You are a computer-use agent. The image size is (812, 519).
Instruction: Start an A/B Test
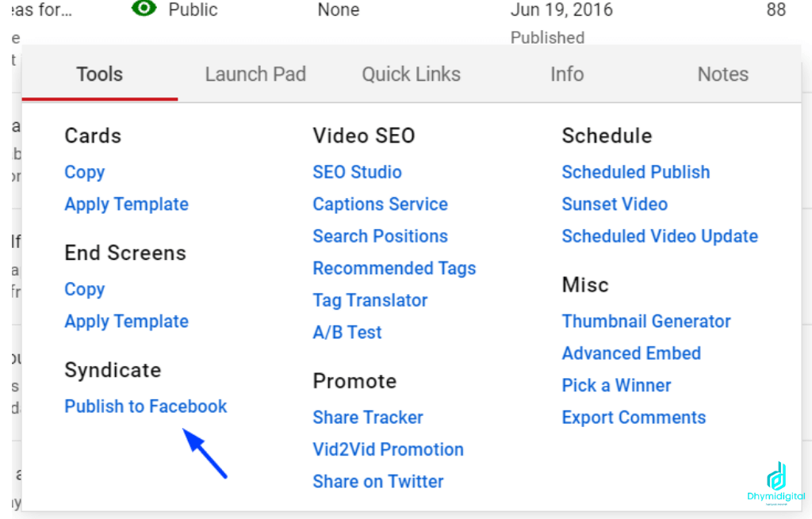pos(347,332)
